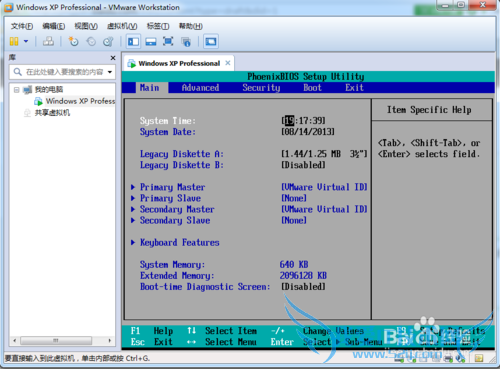Click the System Time label
500x369 pixels.
[x=168, y=121]
